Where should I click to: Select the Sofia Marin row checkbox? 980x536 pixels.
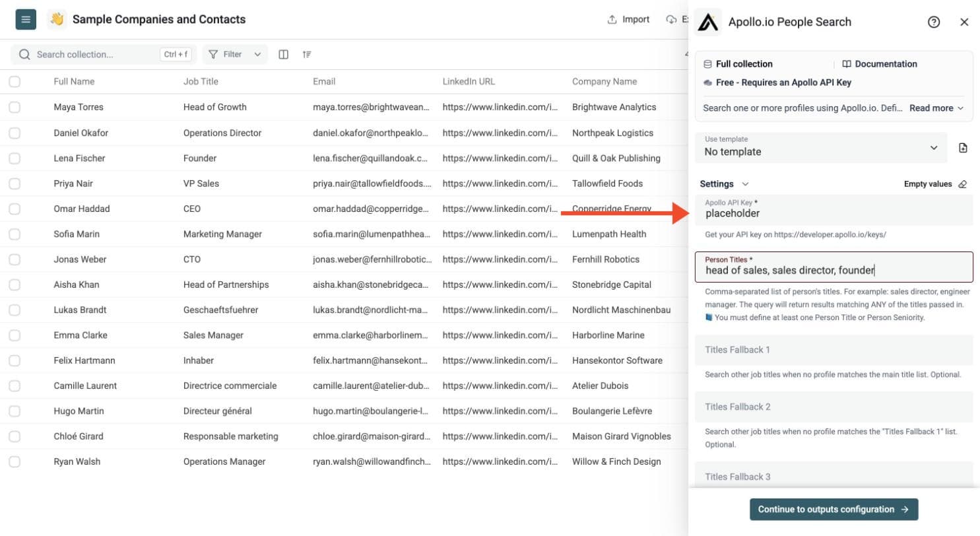coord(15,234)
